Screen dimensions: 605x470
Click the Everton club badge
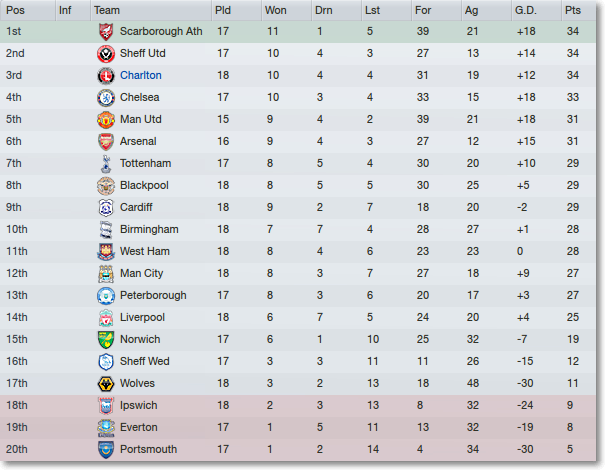pyautogui.click(x=106, y=428)
